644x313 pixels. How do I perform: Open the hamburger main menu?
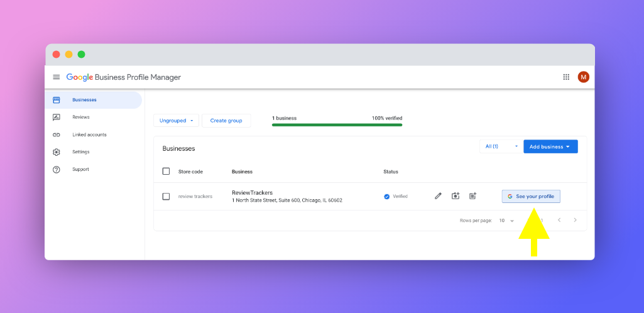57,77
